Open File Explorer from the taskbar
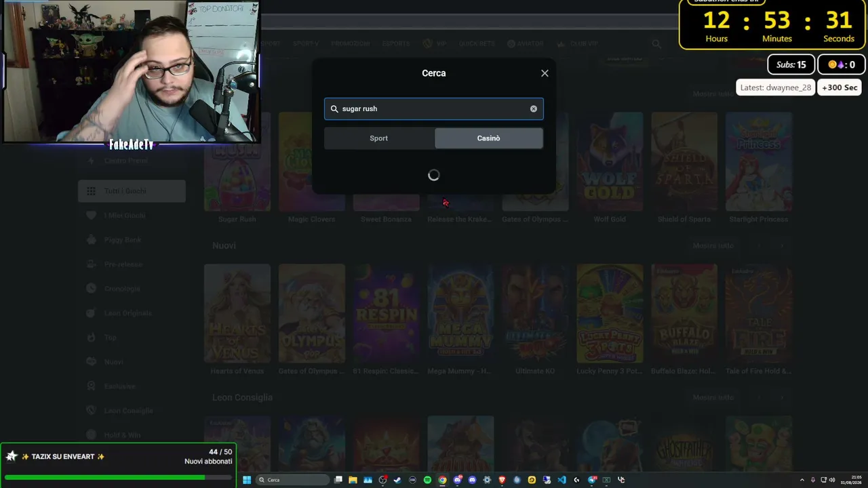Image resolution: width=868 pixels, height=488 pixels. coord(353,480)
